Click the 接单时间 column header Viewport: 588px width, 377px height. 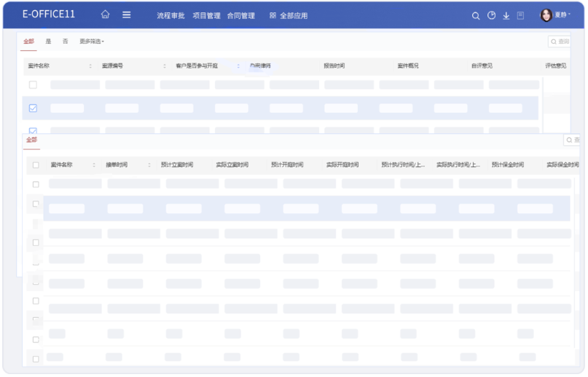[117, 165]
